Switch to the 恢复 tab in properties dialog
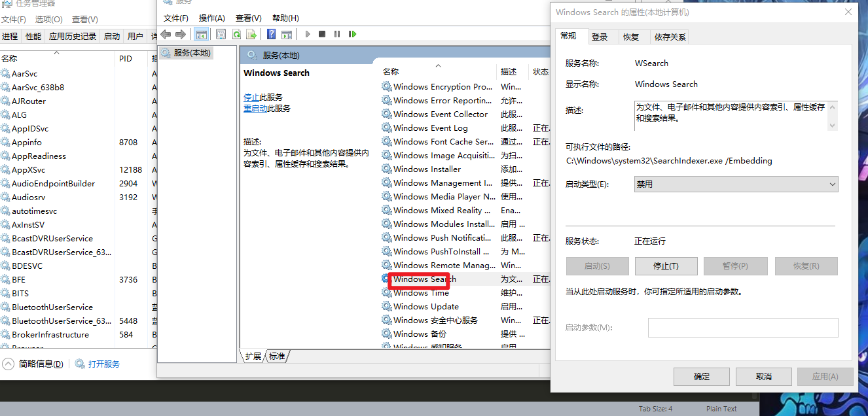 point(631,37)
